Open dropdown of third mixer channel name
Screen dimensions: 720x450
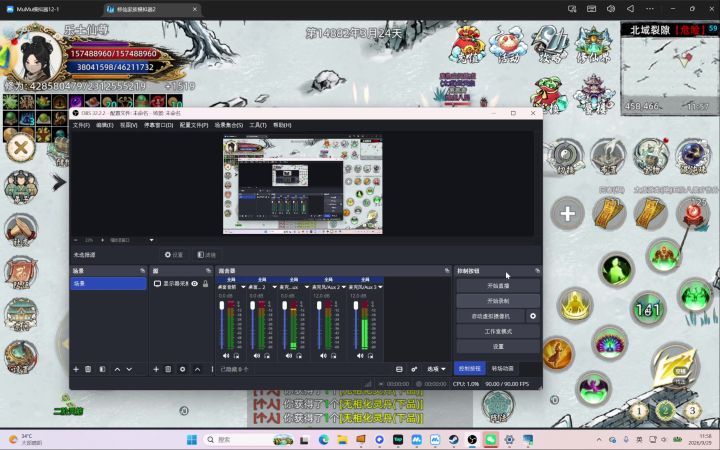[x=307, y=287]
